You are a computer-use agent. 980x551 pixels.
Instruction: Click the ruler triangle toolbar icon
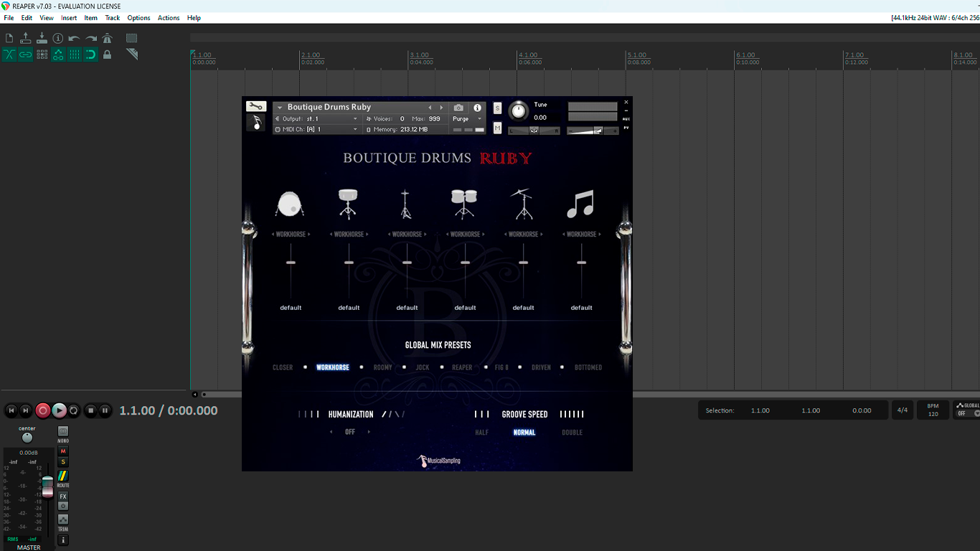[x=132, y=55]
